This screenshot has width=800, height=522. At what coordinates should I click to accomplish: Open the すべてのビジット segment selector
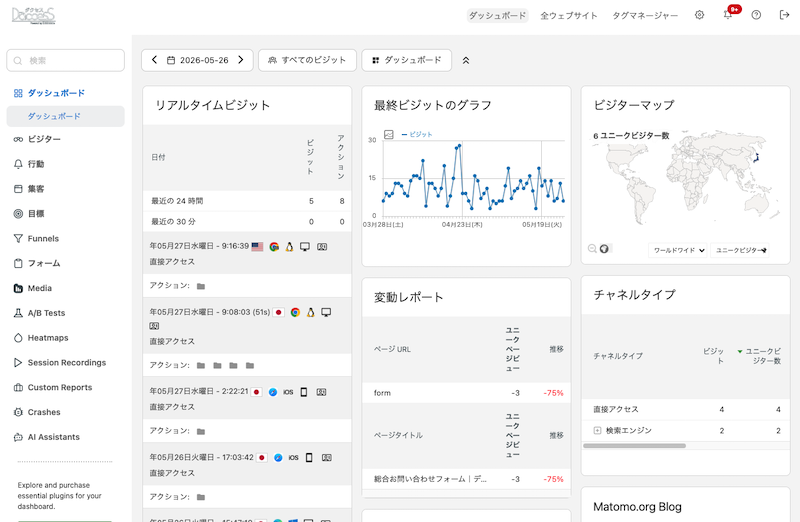(307, 60)
